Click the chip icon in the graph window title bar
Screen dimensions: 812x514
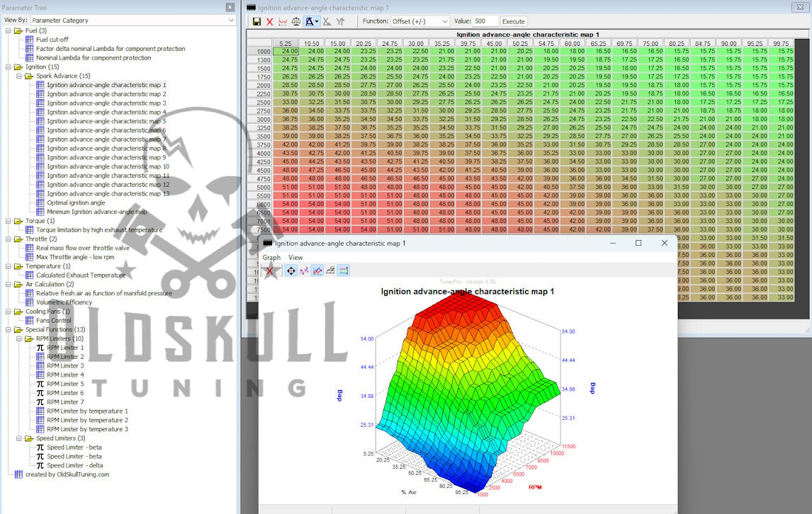[267, 243]
